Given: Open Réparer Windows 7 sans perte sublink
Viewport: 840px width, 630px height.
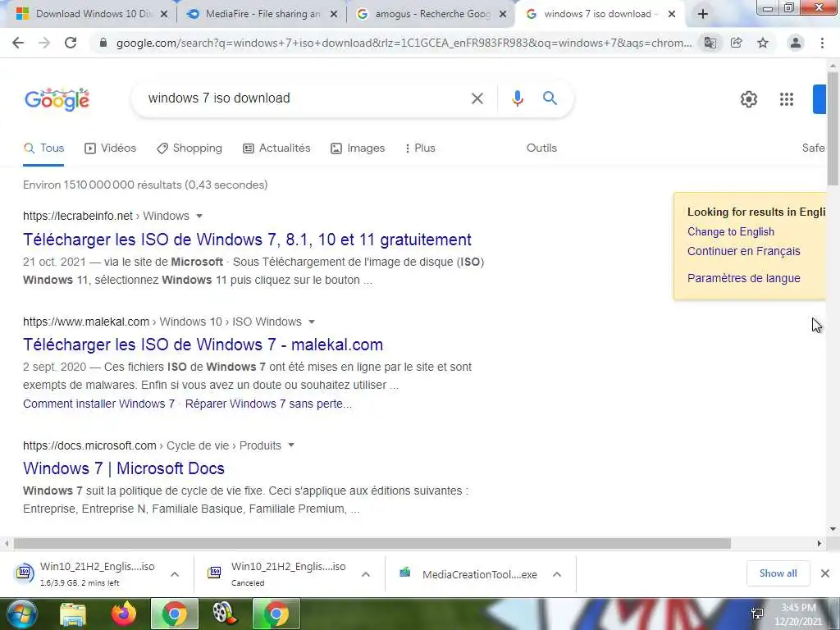Looking at the screenshot, I should [x=268, y=404].
